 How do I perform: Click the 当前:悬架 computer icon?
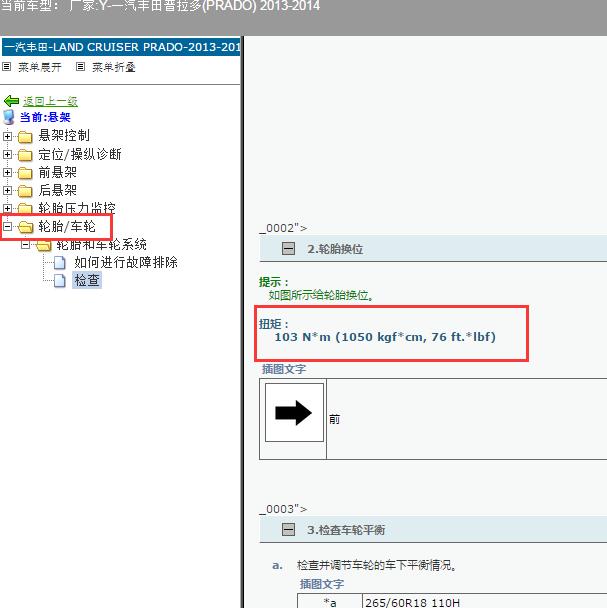(9, 117)
